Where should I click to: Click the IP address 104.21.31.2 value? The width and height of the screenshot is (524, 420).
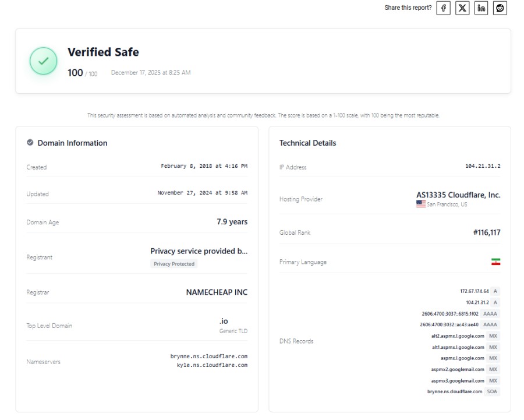pos(483,167)
